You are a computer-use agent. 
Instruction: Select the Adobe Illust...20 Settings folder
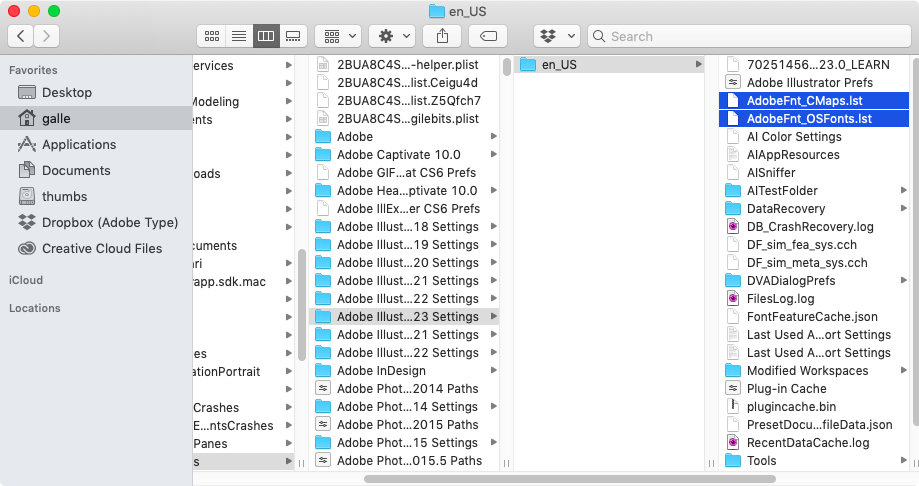point(404,263)
